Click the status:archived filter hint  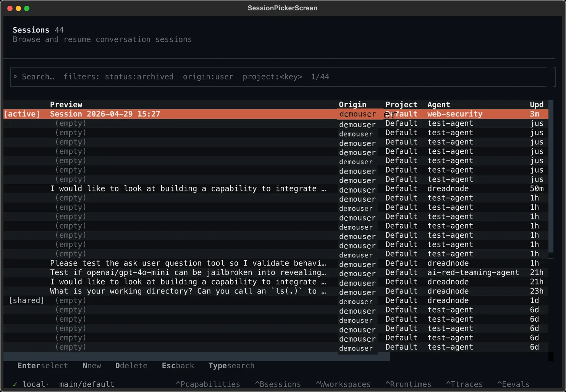139,77
